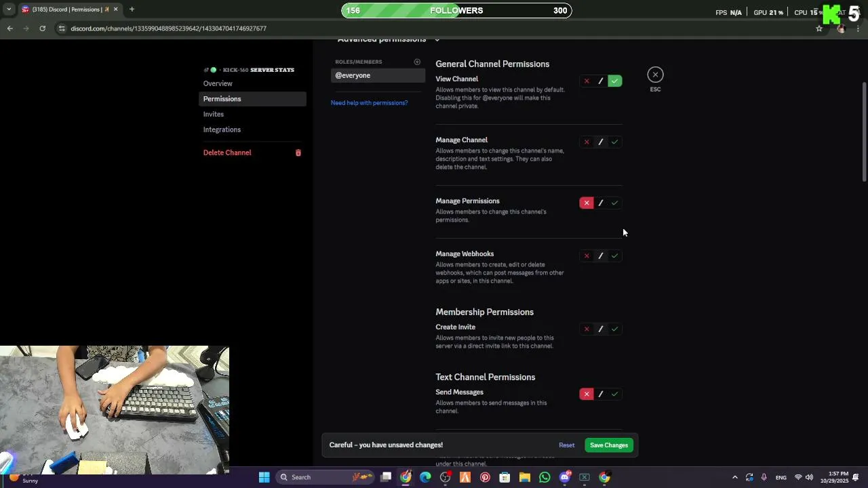Open Google Chrome icon at taskbar end

[604, 477]
